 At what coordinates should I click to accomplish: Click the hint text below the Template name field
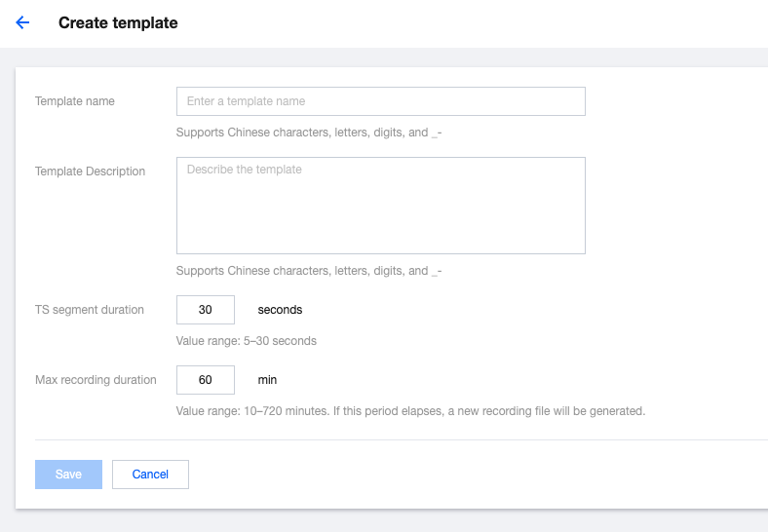(310, 133)
